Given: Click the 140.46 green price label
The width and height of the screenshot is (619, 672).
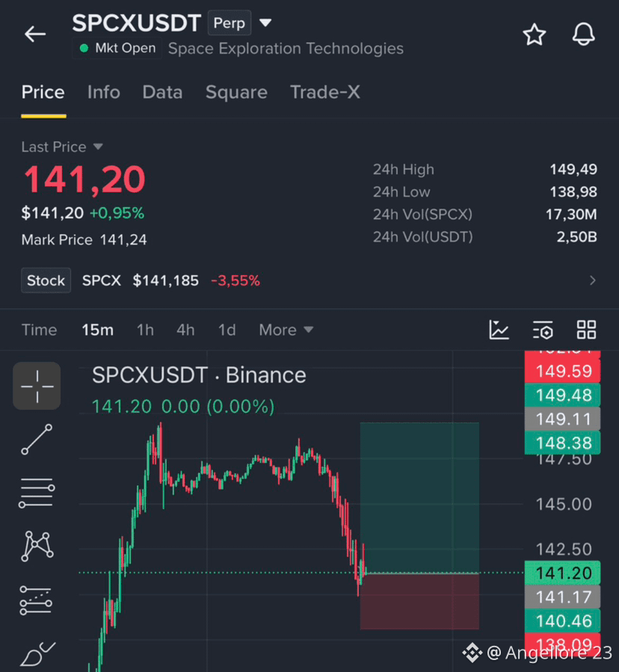Looking at the screenshot, I should 563,621.
